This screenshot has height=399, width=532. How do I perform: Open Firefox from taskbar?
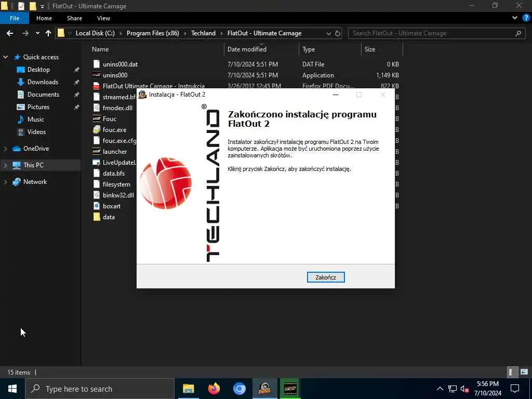(214, 389)
